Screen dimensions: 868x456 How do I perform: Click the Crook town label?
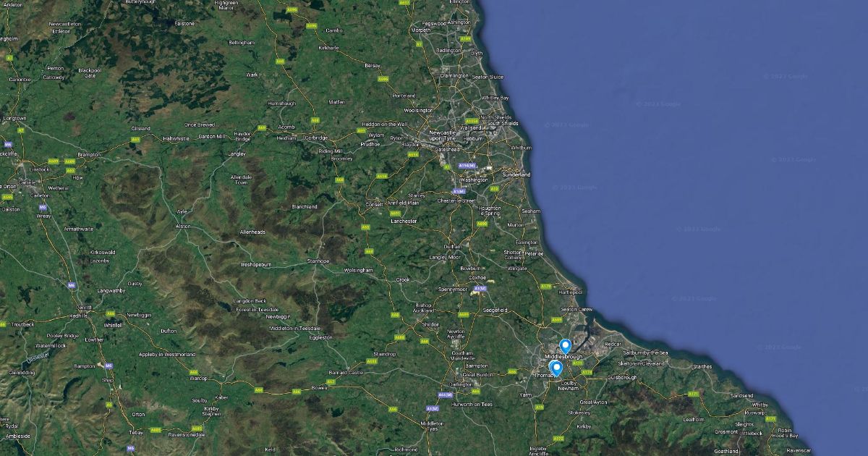coord(403,279)
